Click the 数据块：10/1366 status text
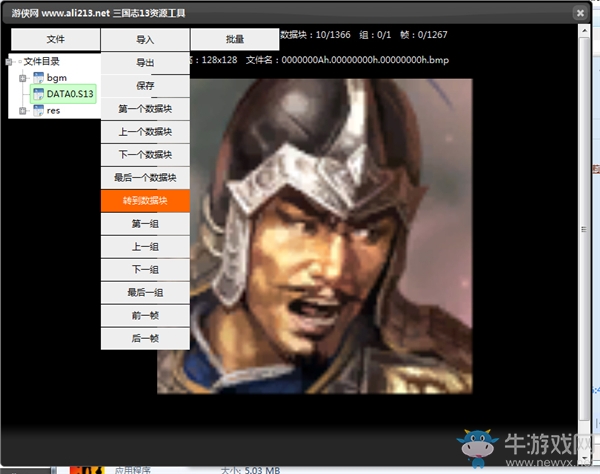The image size is (600, 474). pyautogui.click(x=315, y=35)
